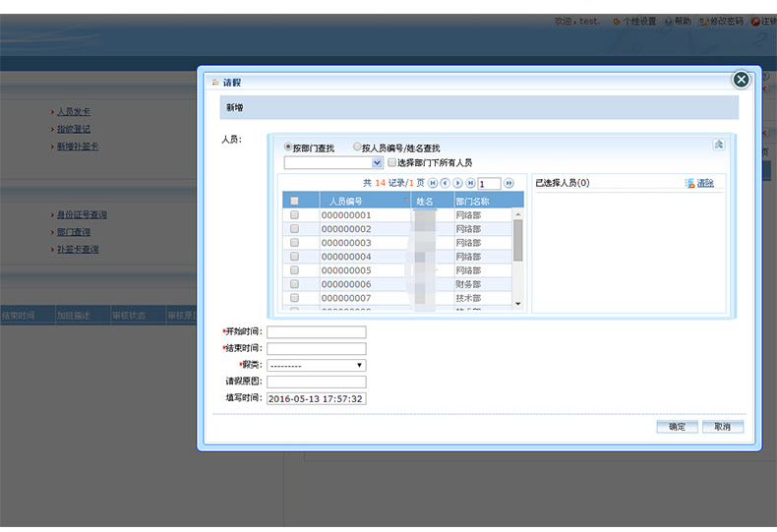Image resolution: width=777 pixels, height=532 pixels.
Task: Check 选择部门下所有人员 checkbox
Action: point(391,162)
